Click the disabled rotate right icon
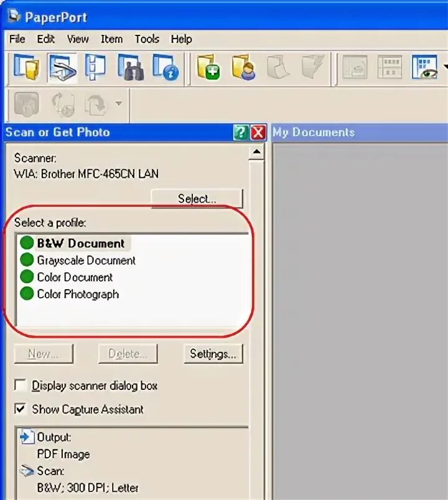448x500 pixels. (96, 104)
